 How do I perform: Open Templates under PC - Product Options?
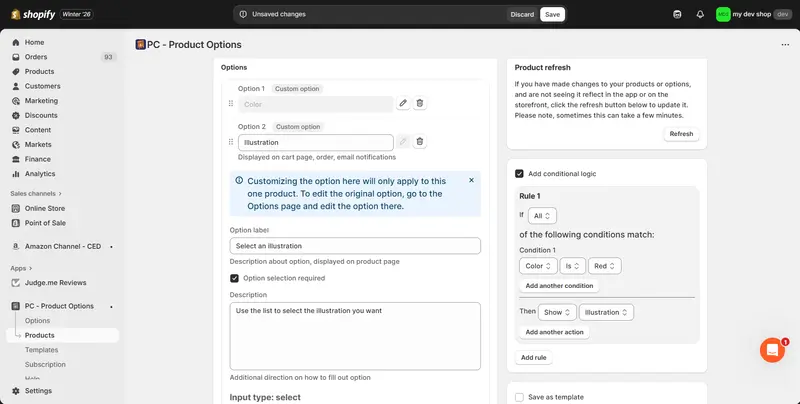[41, 350]
